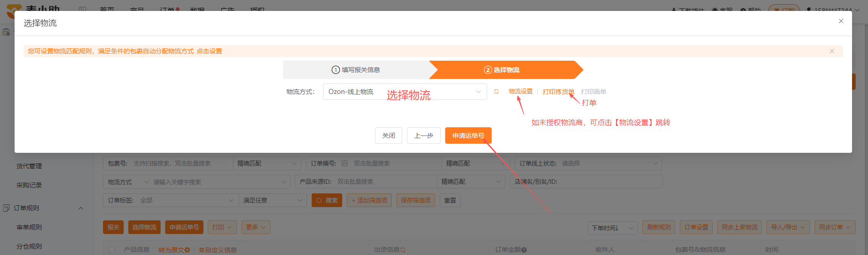Viewport: 868px width, 255px height.
Task: Click the refresh icon beside 出货信息
Action: click(x=403, y=250)
